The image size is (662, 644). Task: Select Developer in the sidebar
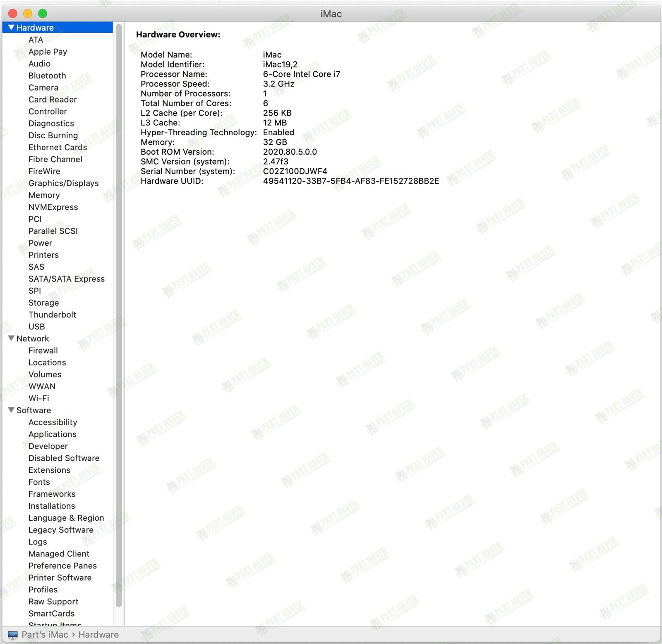[x=48, y=446]
